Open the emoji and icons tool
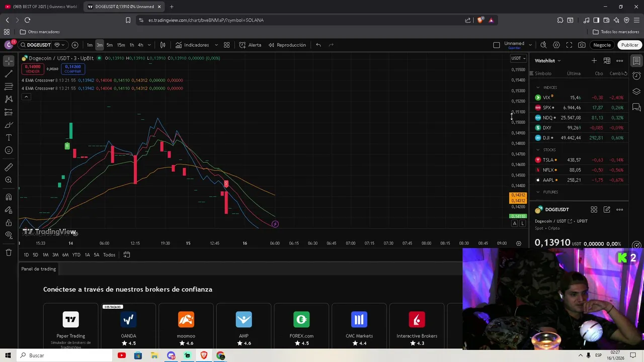 click(x=9, y=150)
